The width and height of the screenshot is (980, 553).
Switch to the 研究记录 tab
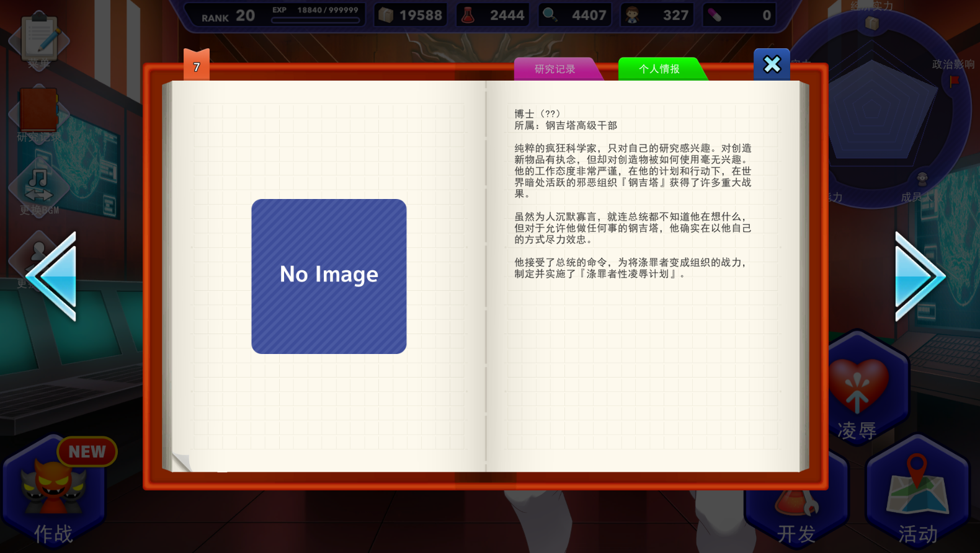click(x=555, y=69)
